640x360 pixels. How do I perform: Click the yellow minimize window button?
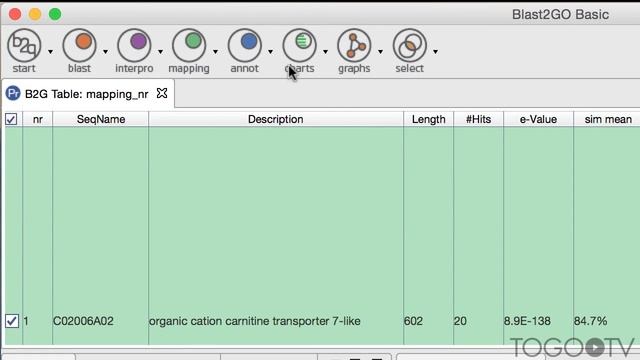point(35,14)
